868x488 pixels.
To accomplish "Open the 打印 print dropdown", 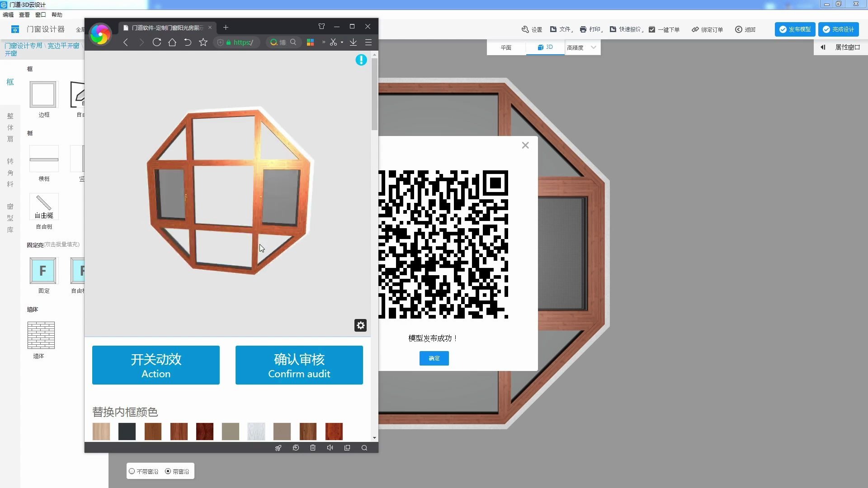I will pos(591,29).
